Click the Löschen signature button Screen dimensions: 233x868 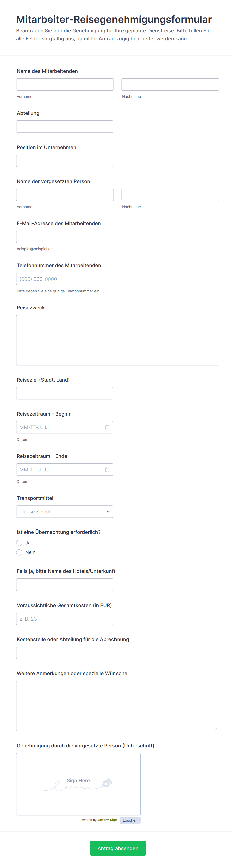pyautogui.click(x=130, y=820)
